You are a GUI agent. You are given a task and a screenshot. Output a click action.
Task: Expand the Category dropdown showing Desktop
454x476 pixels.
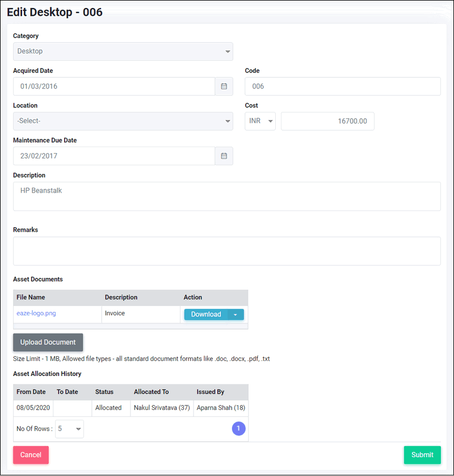point(123,51)
